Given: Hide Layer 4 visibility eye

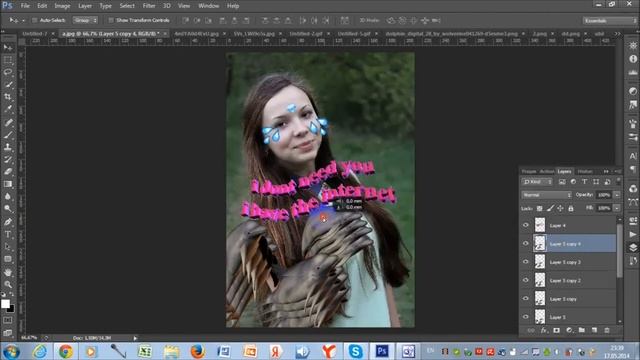Looking at the screenshot, I should pyautogui.click(x=526, y=225).
